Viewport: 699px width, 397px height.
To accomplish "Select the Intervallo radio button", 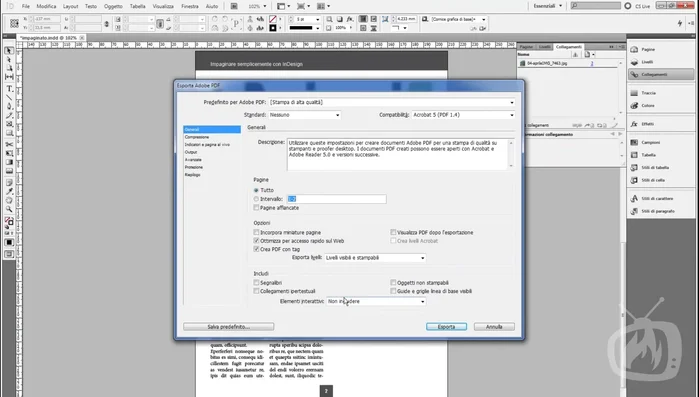I will [x=256, y=199].
